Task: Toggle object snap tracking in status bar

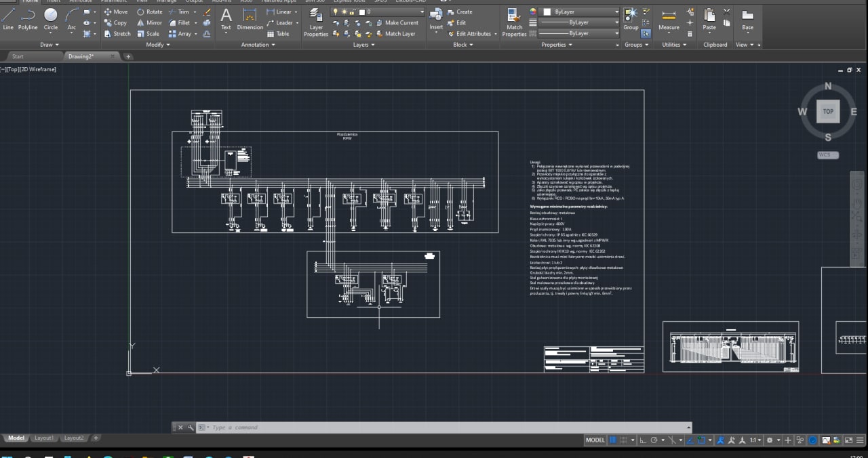Action: click(690, 440)
